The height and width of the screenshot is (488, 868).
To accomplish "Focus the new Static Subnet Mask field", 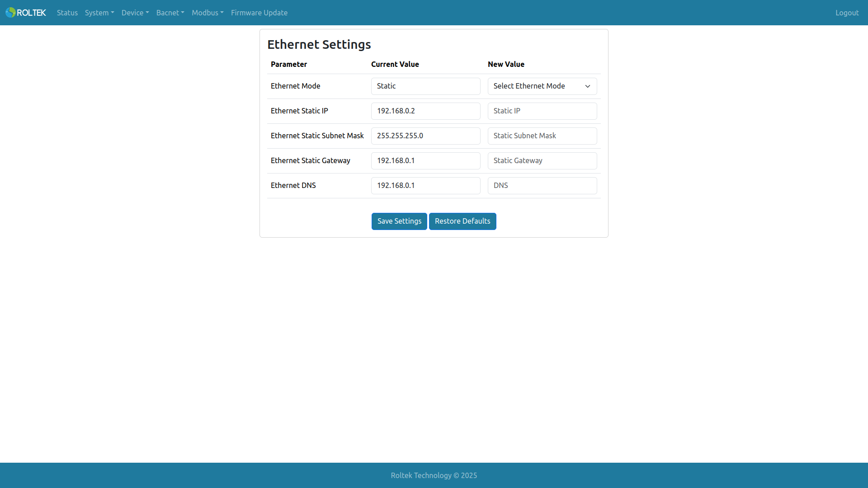I will 542,136.
